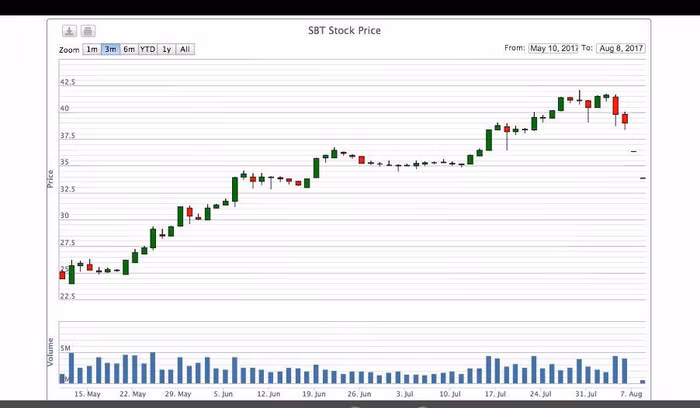Click the SBT Stock Price title

click(344, 30)
